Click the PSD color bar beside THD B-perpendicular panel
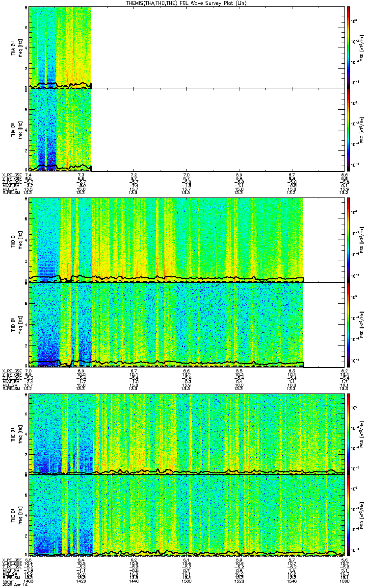This screenshot has height=588, width=368. tap(348, 240)
